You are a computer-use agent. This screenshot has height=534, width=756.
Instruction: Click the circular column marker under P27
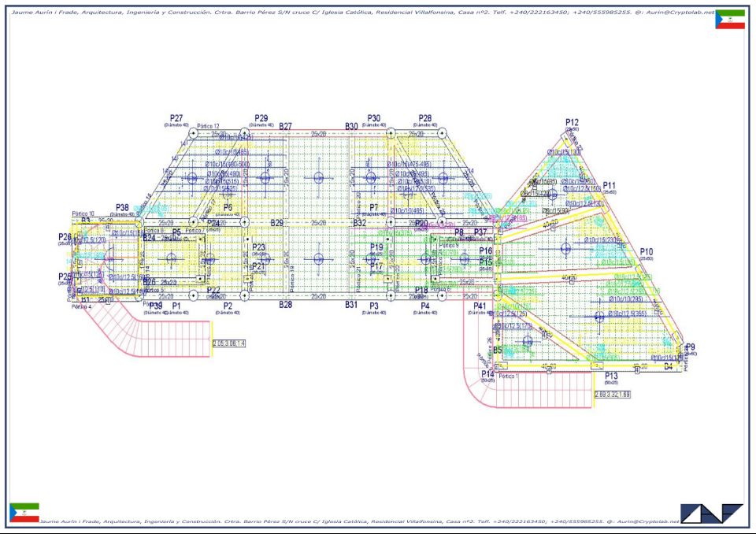tap(192, 134)
